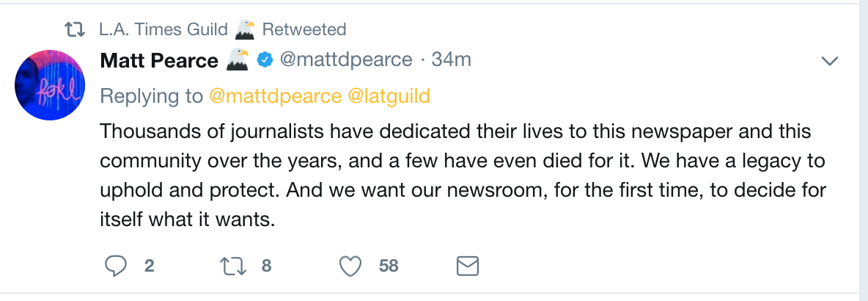Click the blue verified badge next to Matt Pearce

coord(264,60)
